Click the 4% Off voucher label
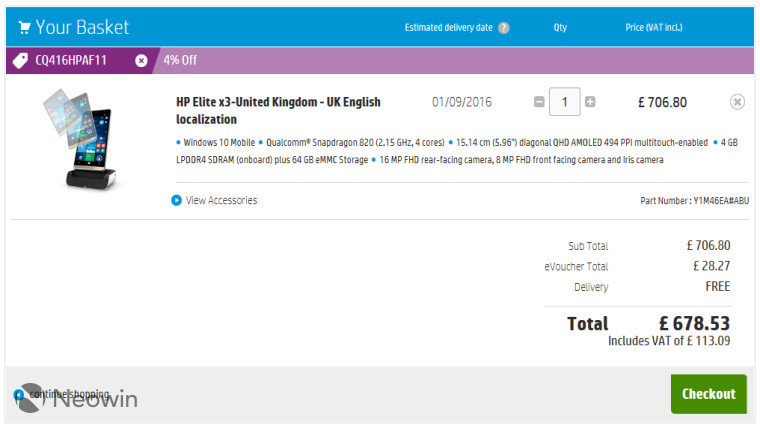The width and height of the screenshot is (760, 428). [180, 61]
